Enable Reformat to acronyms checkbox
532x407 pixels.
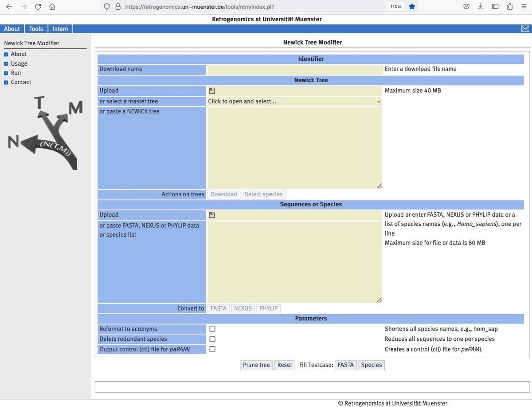pyautogui.click(x=212, y=329)
